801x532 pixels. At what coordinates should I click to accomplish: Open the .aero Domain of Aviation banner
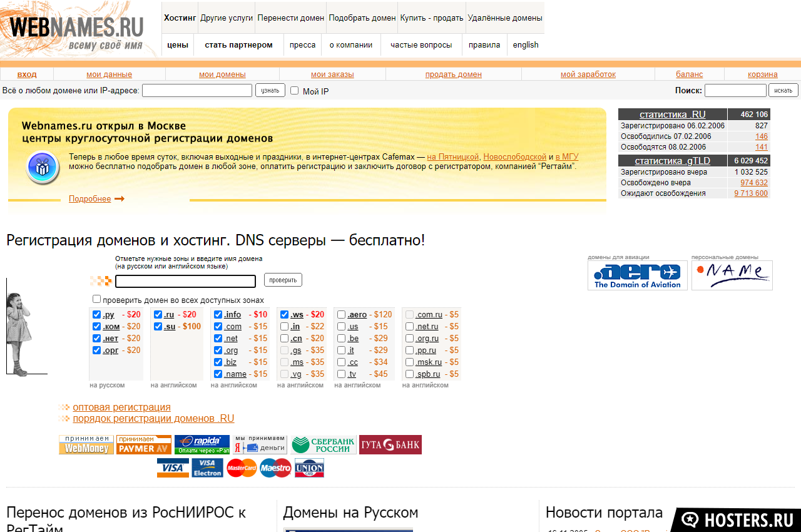(x=637, y=275)
